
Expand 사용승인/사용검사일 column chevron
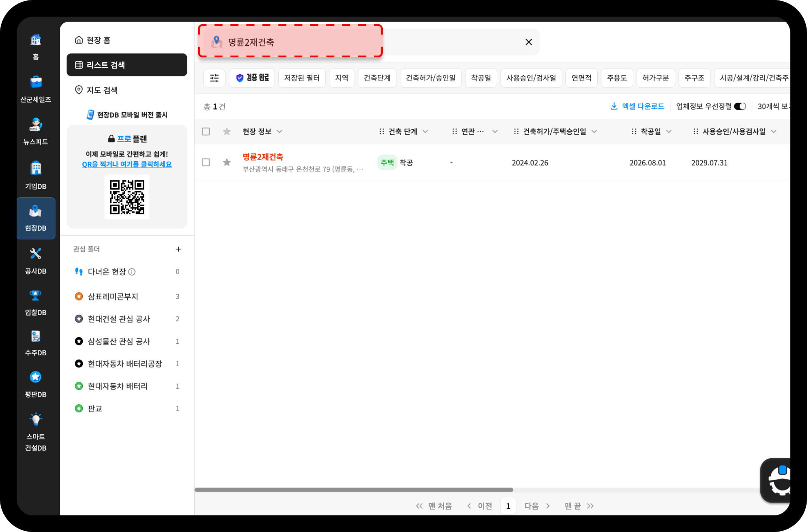coord(774,131)
